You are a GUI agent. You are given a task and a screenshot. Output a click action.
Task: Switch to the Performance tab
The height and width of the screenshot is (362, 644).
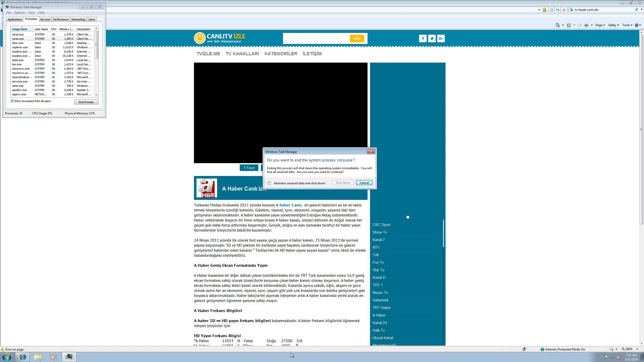pyautogui.click(x=61, y=19)
